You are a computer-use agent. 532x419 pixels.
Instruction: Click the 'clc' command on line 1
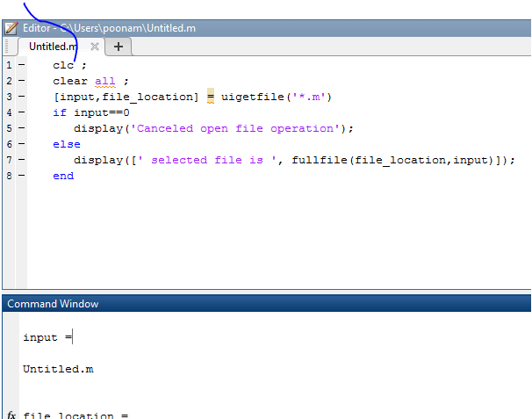(x=63, y=65)
